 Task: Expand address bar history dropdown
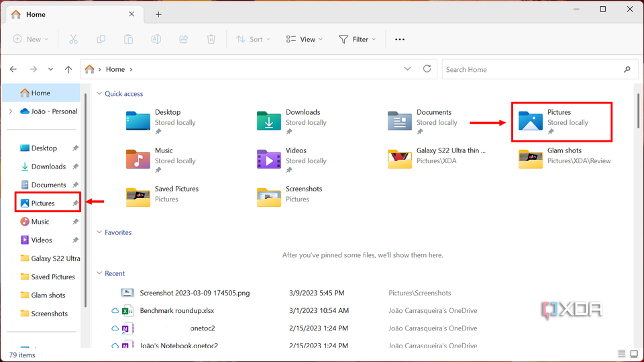(x=407, y=69)
